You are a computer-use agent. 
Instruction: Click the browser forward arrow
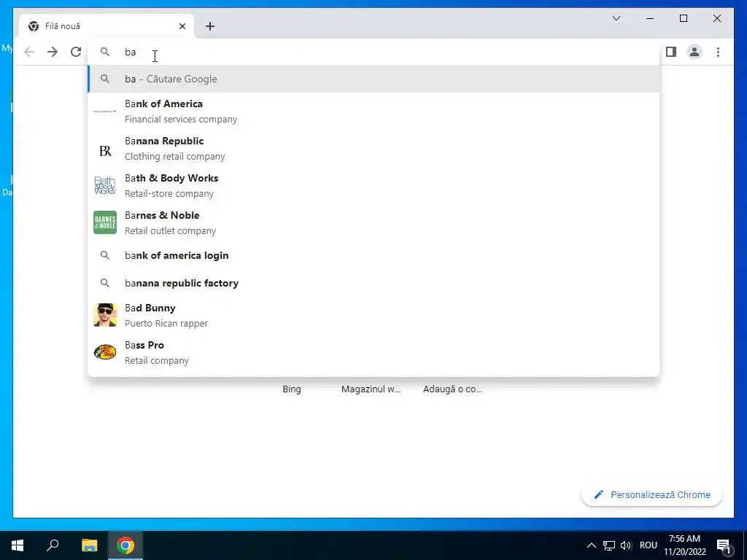(53, 52)
